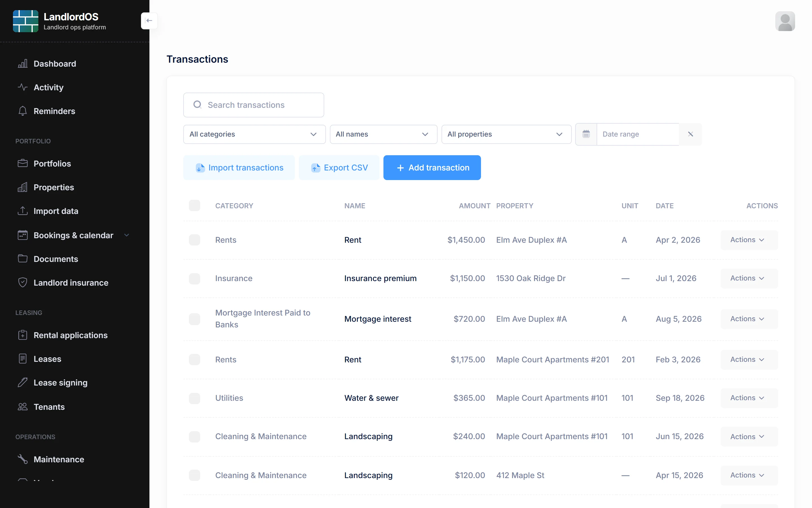Viewport: 812px width, 508px height.
Task: Click the Mortgage interest transaction name
Action: 378,319
